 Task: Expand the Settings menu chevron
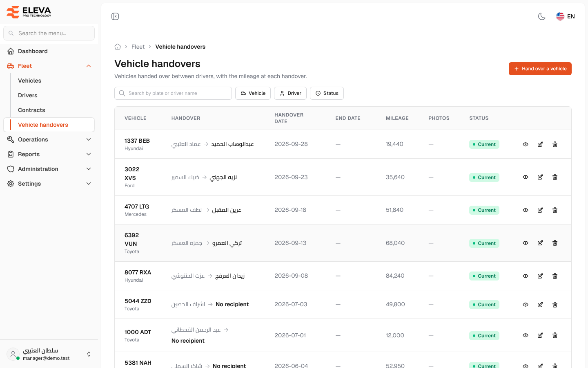point(89,184)
